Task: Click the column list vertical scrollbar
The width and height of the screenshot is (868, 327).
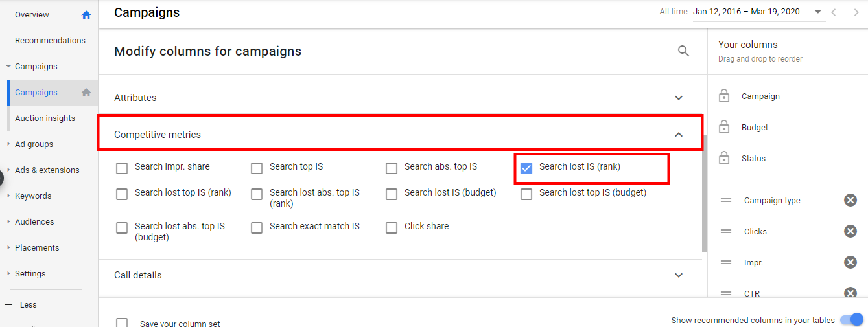Action: tap(705, 194)
